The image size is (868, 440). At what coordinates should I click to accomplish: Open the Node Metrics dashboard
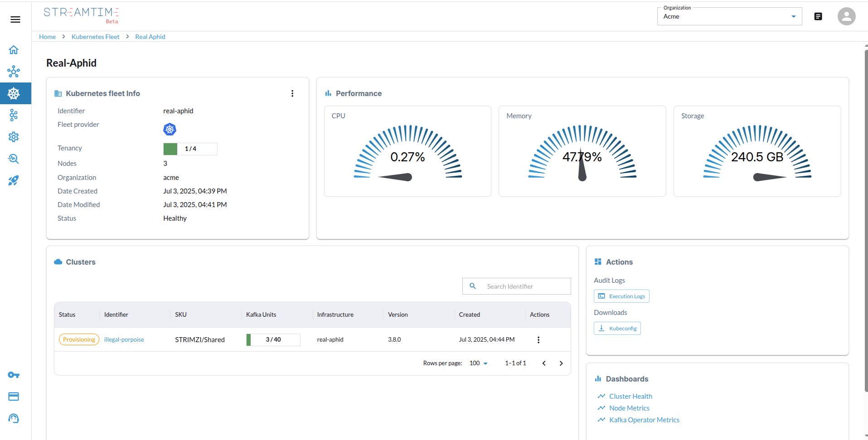pyautogui.click(x=629, y=408)
